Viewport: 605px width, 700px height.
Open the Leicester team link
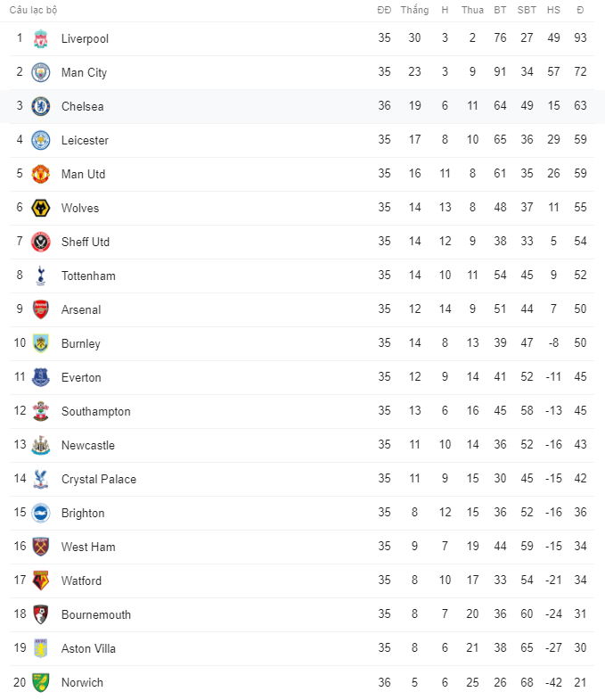(x=85, y=140)
